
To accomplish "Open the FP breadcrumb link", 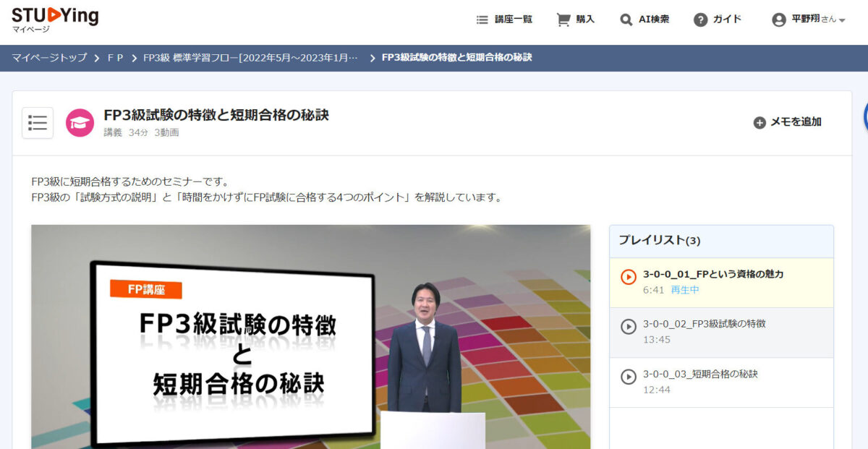I will click(x=115, y=58).
